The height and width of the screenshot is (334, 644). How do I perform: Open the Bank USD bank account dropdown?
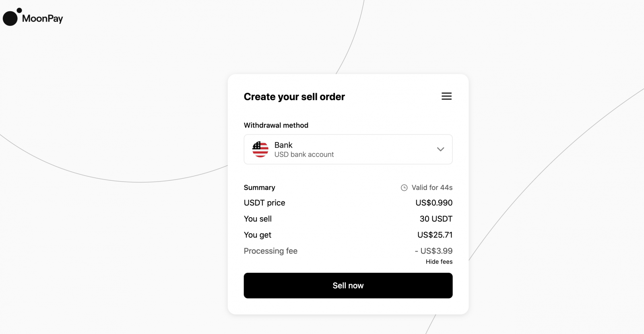[348, 149]
